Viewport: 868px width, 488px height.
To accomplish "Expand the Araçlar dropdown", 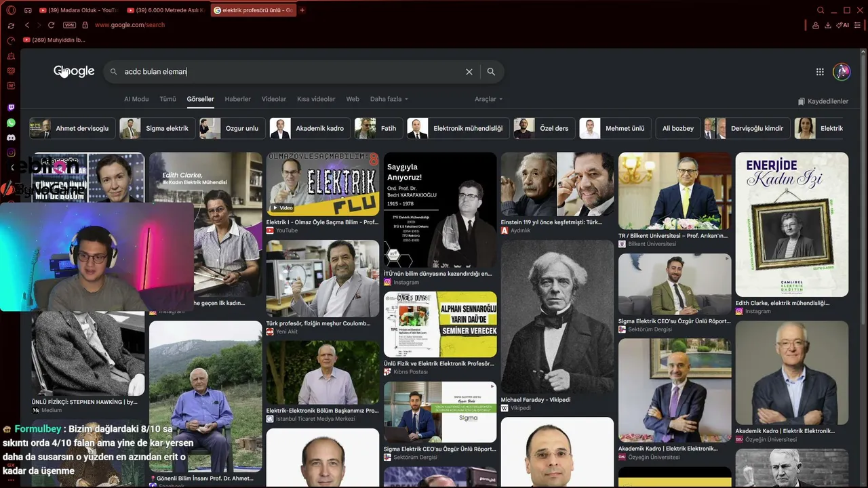I will [x=488, y=99].
